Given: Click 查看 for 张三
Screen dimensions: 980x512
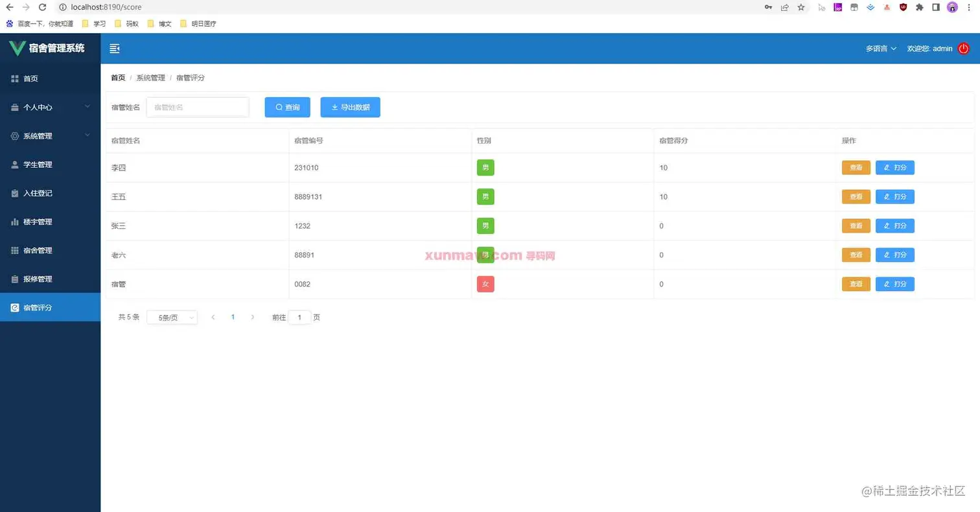Looking at the screenshot, I should 856,226.
